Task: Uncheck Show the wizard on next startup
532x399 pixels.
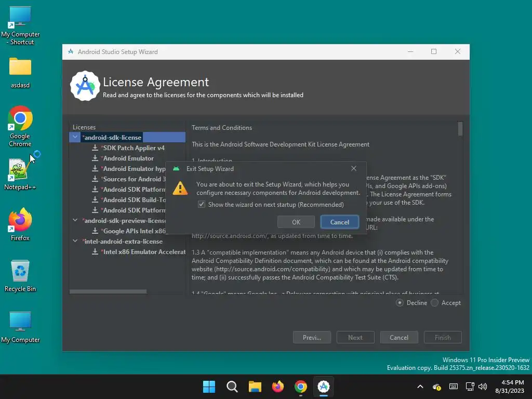Action: [202, 204]
